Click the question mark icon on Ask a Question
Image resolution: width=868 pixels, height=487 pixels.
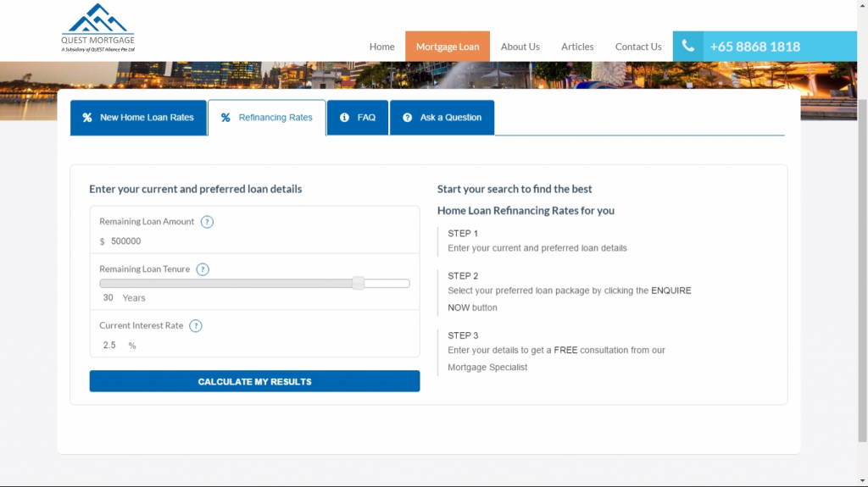click(x=407, y=118)
